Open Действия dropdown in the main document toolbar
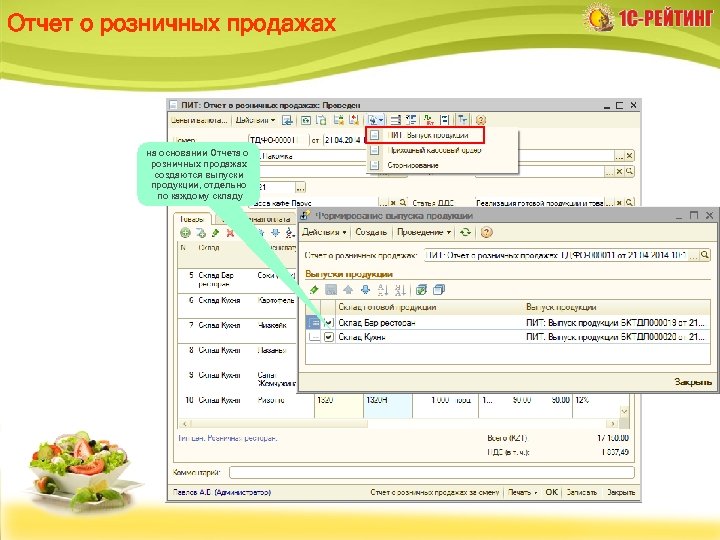This screenshot has width=720, height=540. tap(255, 120)
